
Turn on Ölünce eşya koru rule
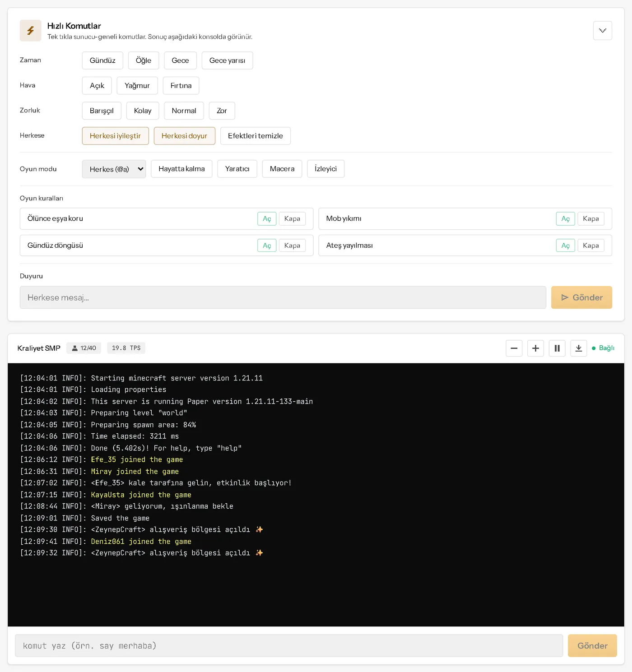[x=267, y=219]
